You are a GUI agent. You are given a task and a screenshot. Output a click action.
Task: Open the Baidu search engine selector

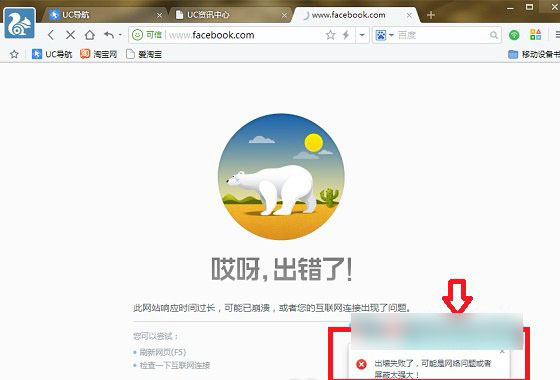click(x=384, y=35)
